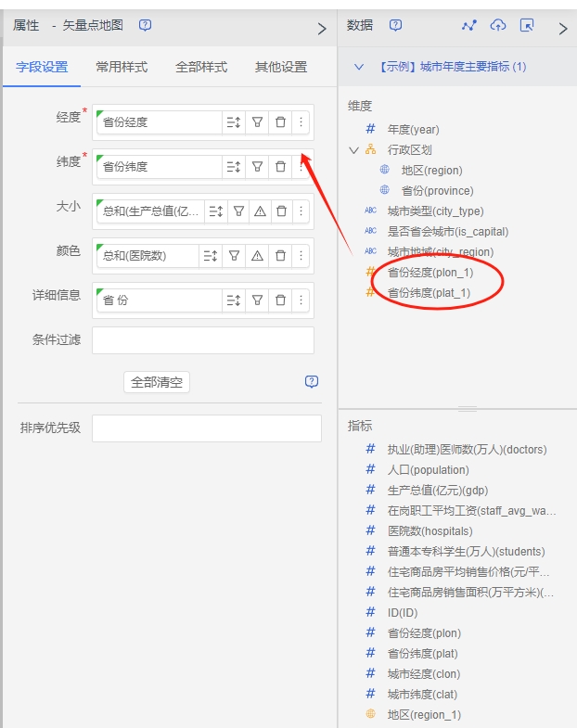577x728 pixels.
Task: Switch to the 常用样式 tab
Action: (x=122, y=67)
